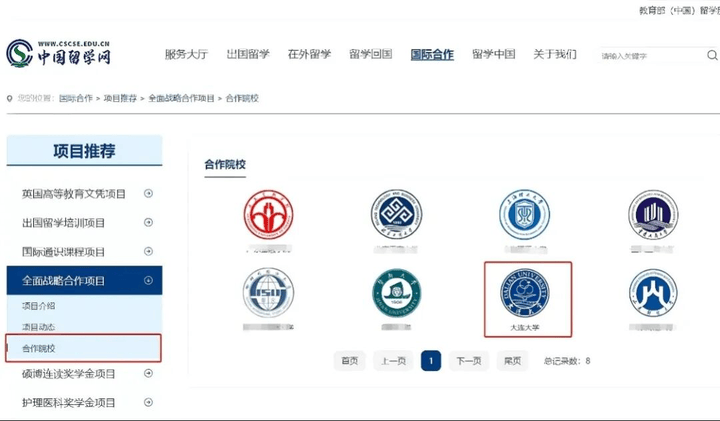Open 项目介绍 sidebar sub-item
720x421 pixels.
[39, 306]
